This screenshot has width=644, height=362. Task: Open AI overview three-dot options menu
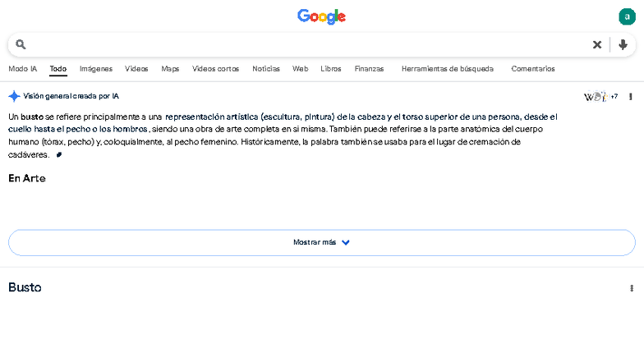coord(631,96)
